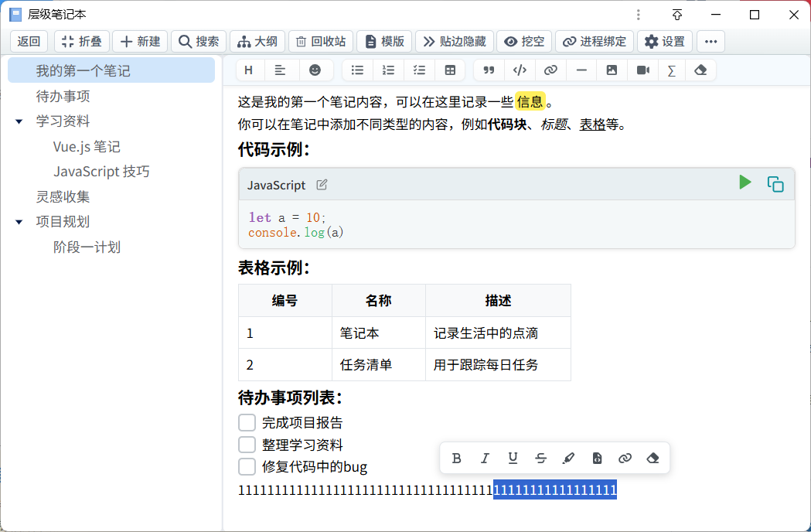The image size is (811, 532).
Task: Open the Vue.js 笔记 note
Action: [x=87, y=146]
